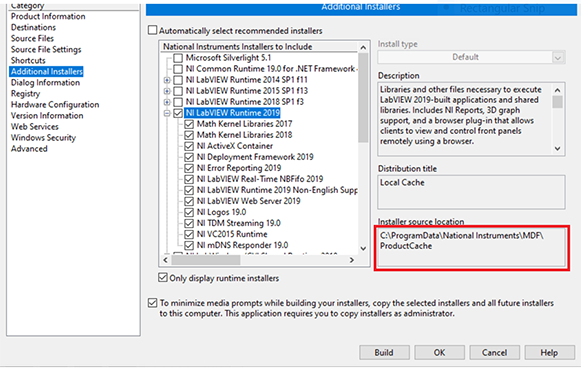Expand NI LabVIEW Runtime 2015 SP1 f13 node
Screen dimensions: 581x369
click(x=167, y=91)
